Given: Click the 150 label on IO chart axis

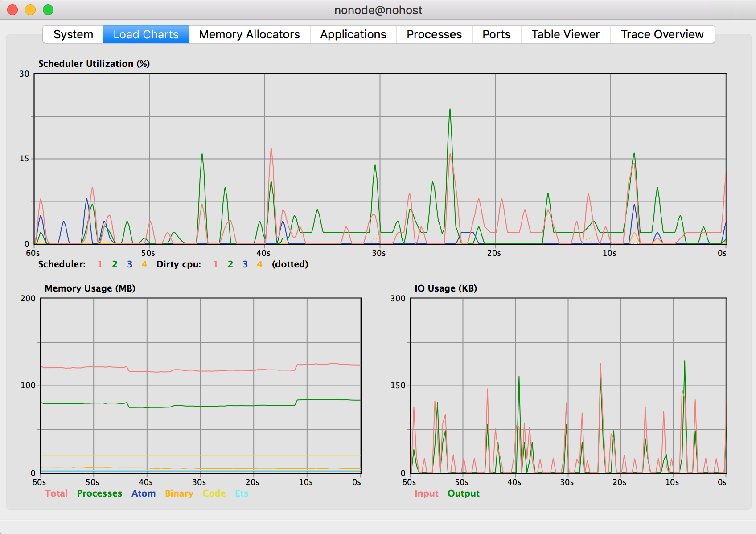Looking at the screenshot, I should 398,386.
